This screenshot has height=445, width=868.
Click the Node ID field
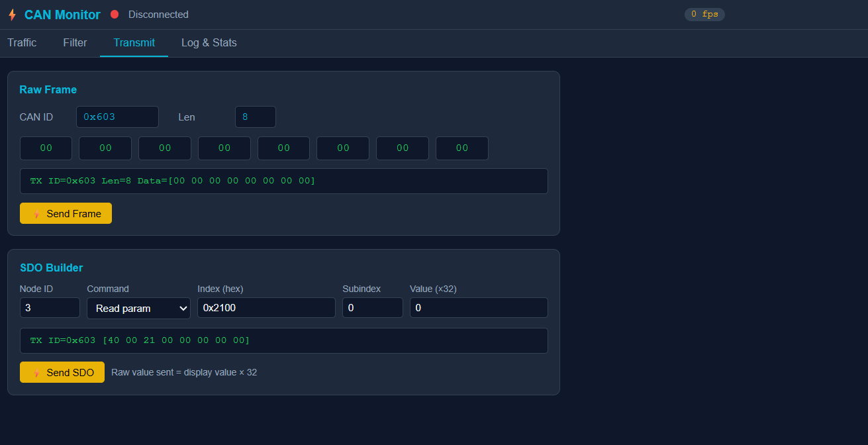(x=50, y=308)
